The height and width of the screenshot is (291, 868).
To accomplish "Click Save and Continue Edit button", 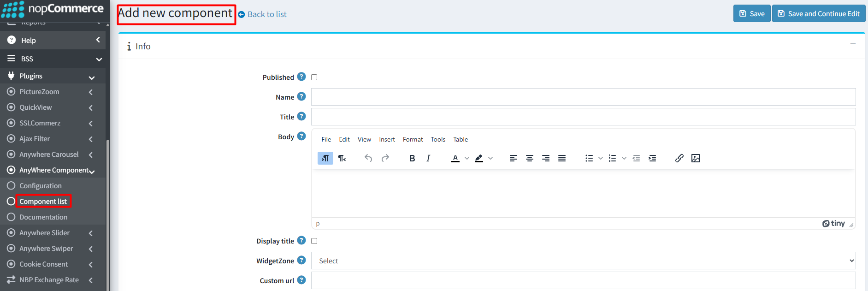I will [x=819, y=13].
